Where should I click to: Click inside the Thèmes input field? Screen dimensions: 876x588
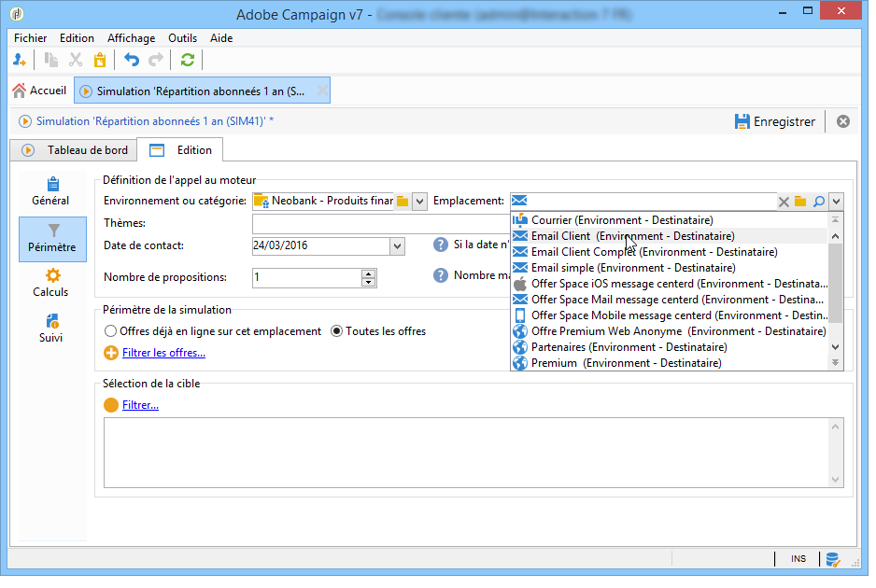382,224
